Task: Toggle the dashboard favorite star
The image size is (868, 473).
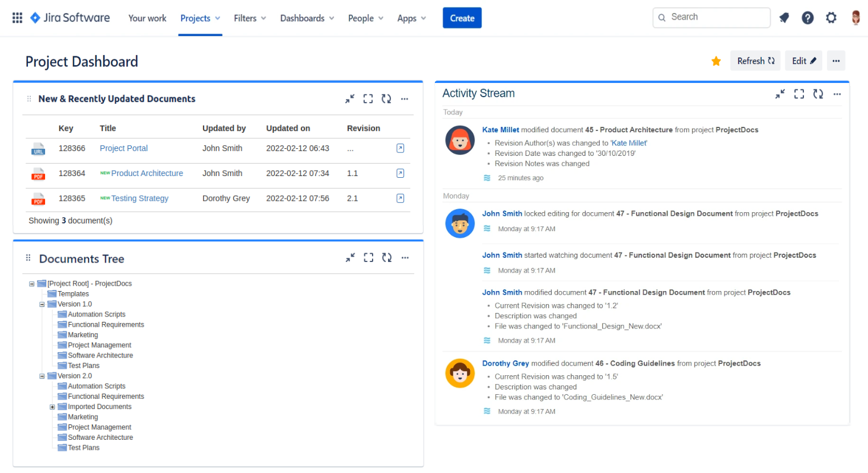Action: pos(716,61)
